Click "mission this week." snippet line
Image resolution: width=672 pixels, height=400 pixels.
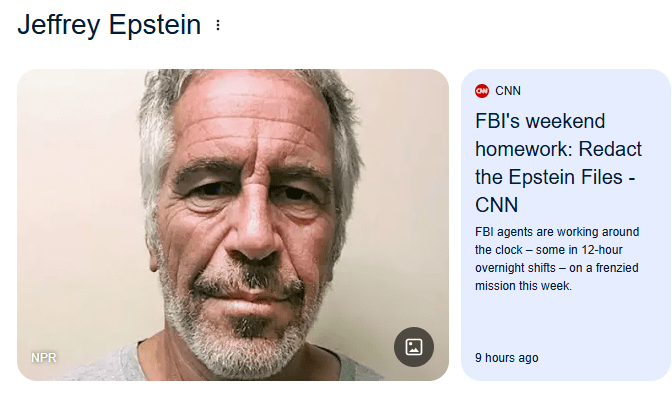click(523, 285)
